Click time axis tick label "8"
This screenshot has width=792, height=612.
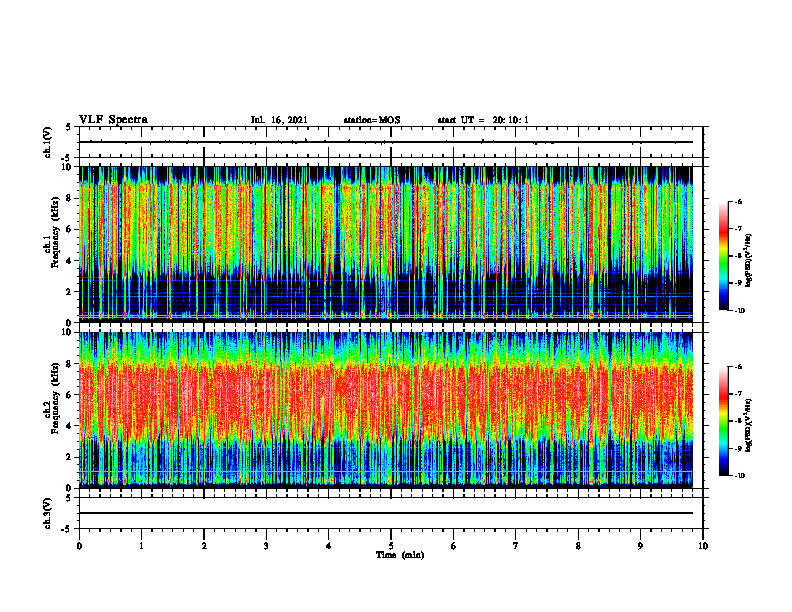point(578,546)
